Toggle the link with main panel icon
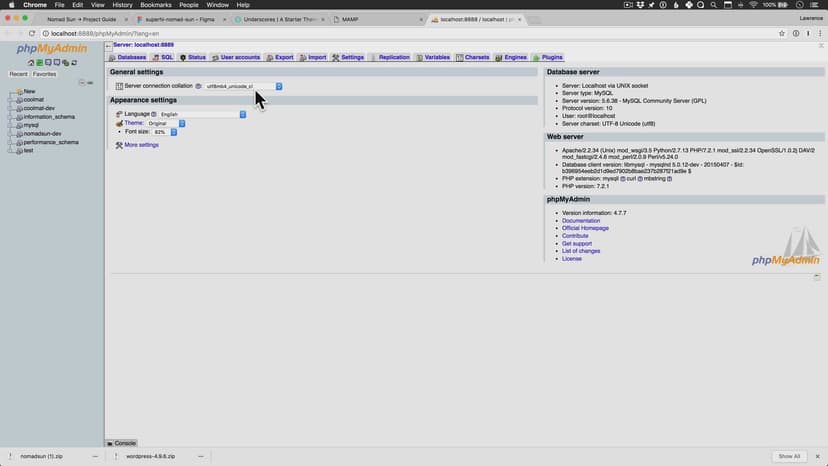Image resolution: width=828 pixels, height=466 pixels. 90,82
